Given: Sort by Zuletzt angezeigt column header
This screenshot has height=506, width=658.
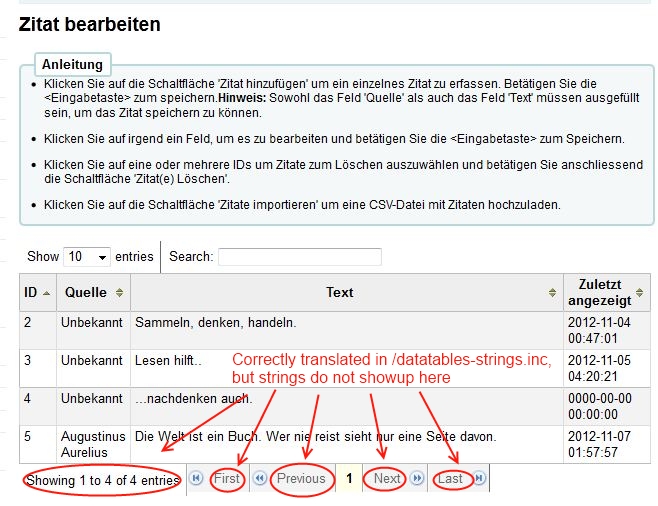Looking at the screenshot, I should 600,292.
